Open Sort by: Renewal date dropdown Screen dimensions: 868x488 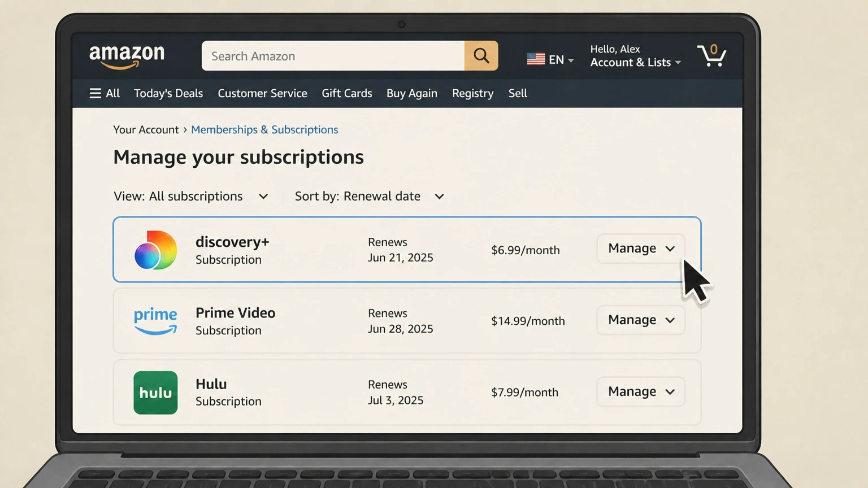tap(370, 196)
